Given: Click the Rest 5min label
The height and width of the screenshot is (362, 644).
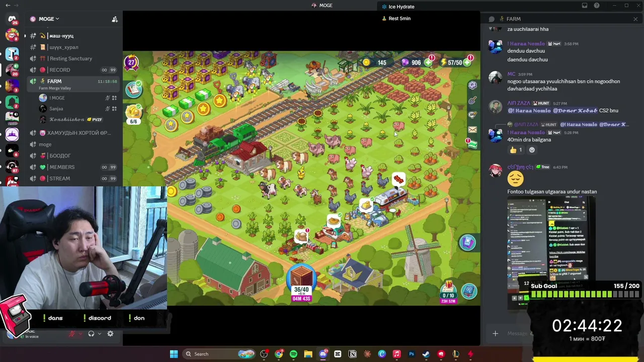Looking at the screenshot, I should pos(399,19).
